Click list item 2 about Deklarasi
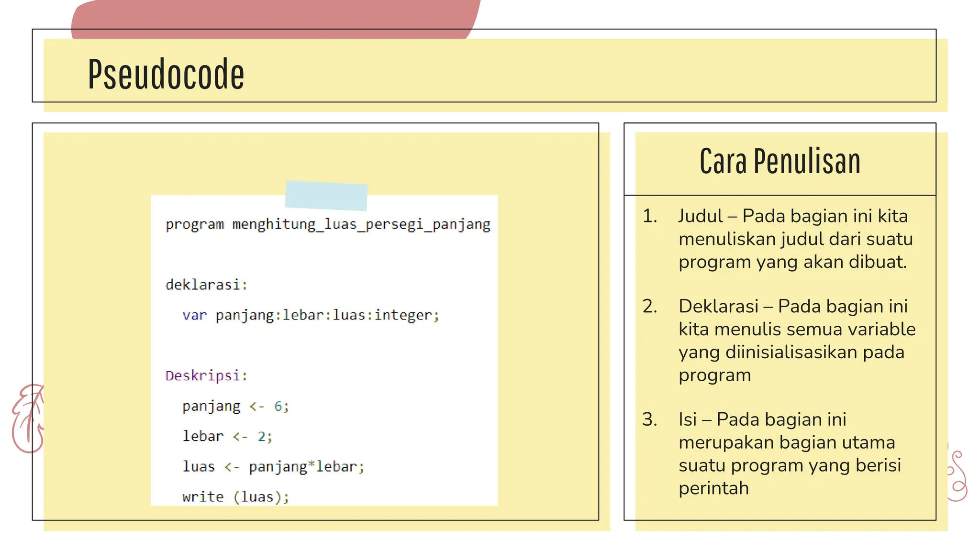 (796, 340)
